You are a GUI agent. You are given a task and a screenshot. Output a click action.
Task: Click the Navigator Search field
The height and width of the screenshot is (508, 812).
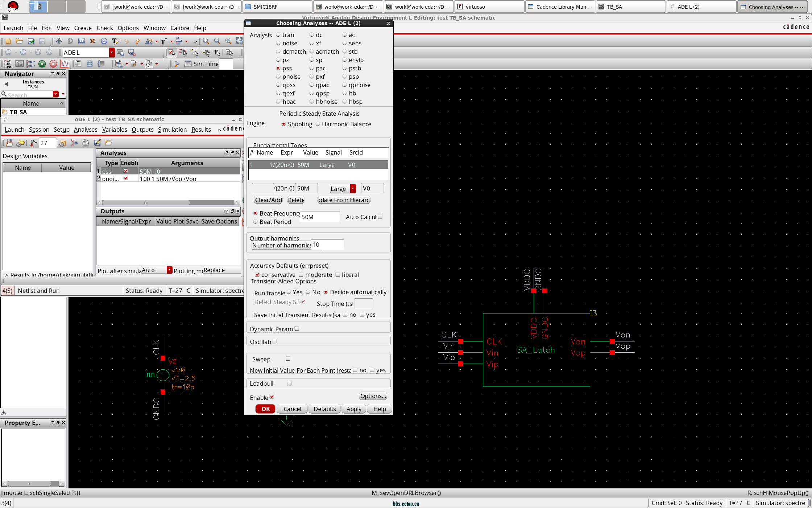30,94
